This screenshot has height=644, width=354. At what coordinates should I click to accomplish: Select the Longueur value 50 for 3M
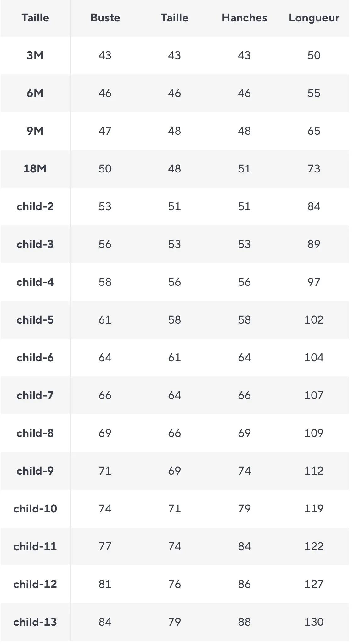[x=314, y=55]
